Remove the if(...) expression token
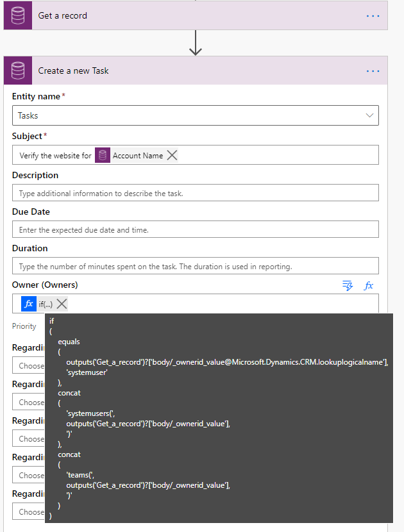This screenshot has width=404, height=532. click(62, 304)
